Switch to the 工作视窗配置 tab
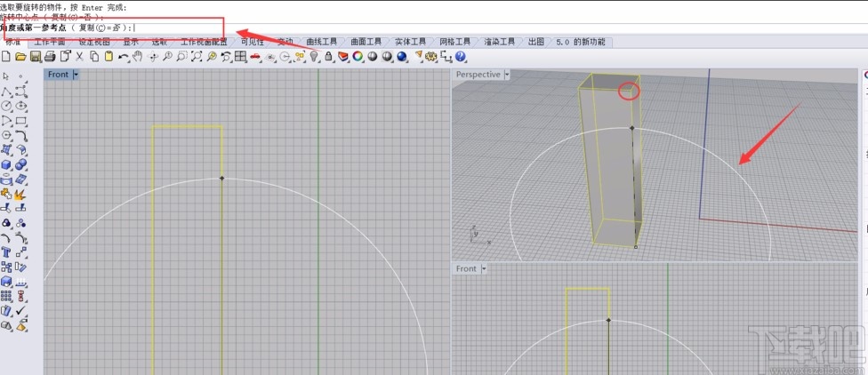The height and width of the screenshot is (375, 868). pos(204,42)
